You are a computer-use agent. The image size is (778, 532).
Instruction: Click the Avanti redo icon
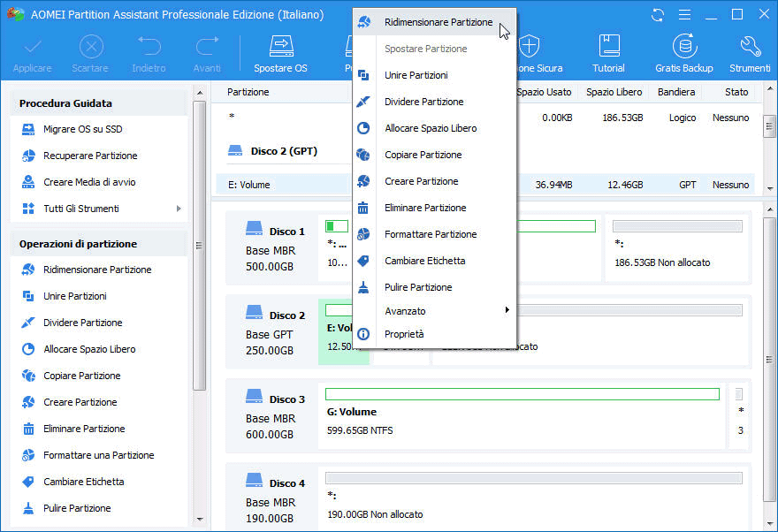tap(207, 54)
